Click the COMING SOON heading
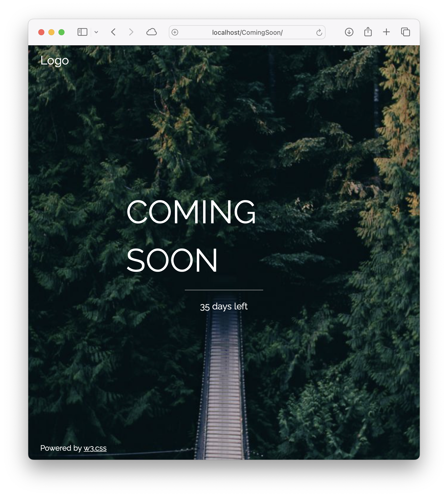This screenshot has height=497, width=448. [x=191, y=236]
